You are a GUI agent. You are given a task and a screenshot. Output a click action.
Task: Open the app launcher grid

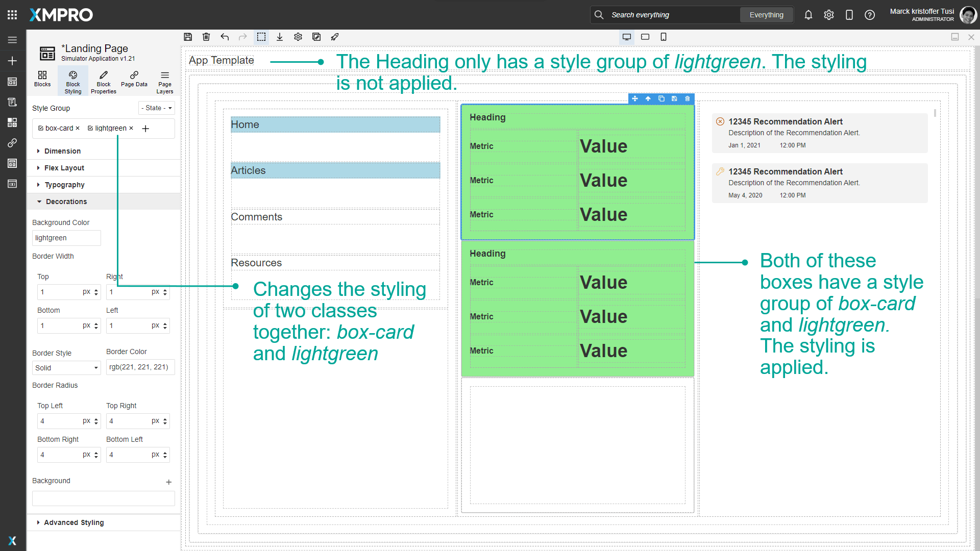12,15
